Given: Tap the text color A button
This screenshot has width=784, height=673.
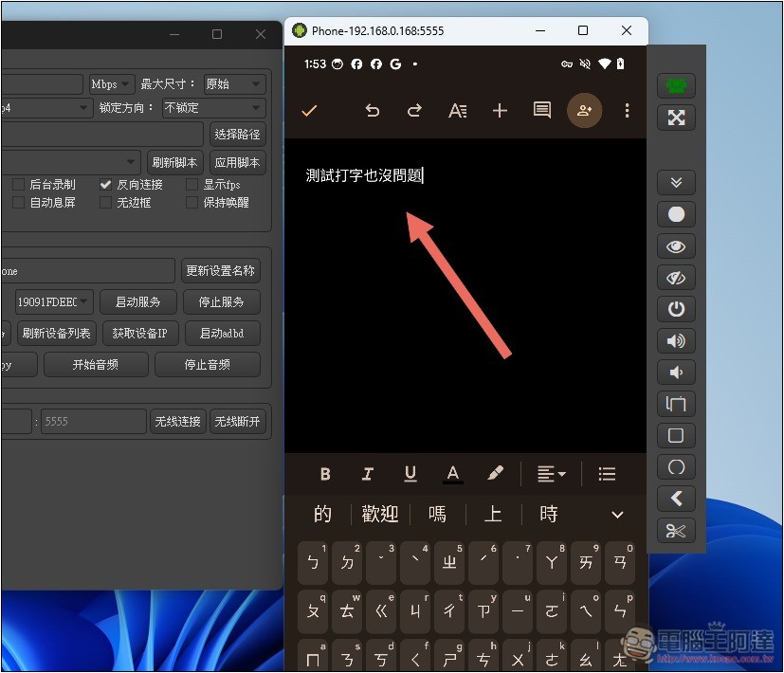Looking at the screenshot, I should click(453, 474).
